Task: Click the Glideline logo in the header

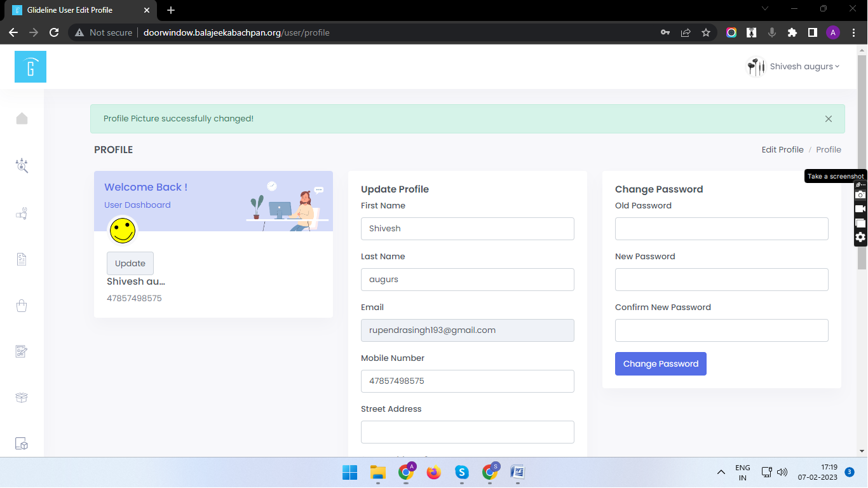Action: [x=31, y=67]
